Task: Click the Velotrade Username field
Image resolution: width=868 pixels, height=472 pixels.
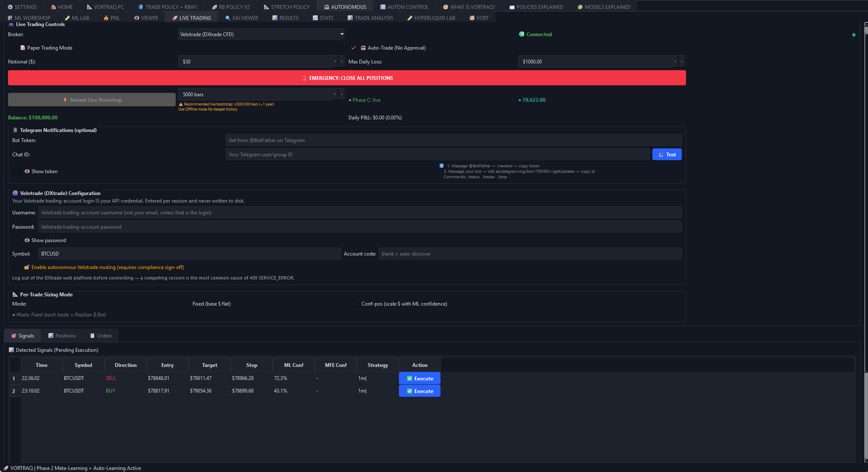Action: [x=360, y=212]
